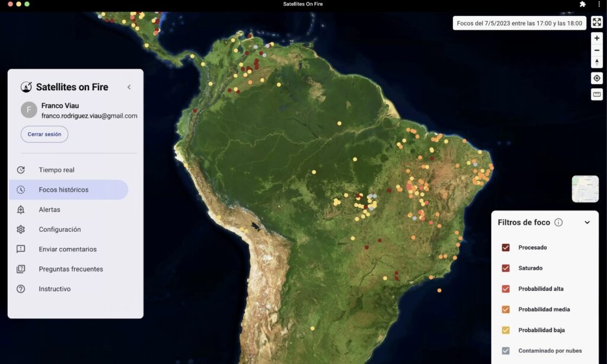
Task: Open the three-dot menu in title bar
Action: click(599, 4)
